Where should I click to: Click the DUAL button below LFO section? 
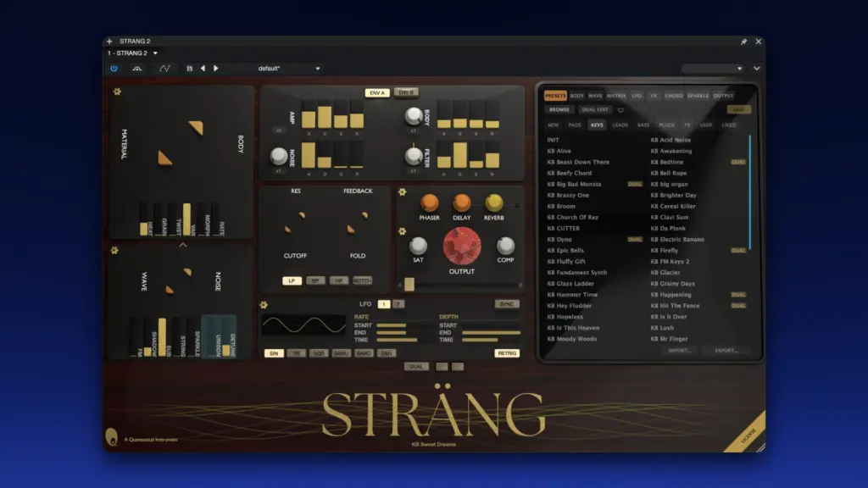click(x=416, y=367)
